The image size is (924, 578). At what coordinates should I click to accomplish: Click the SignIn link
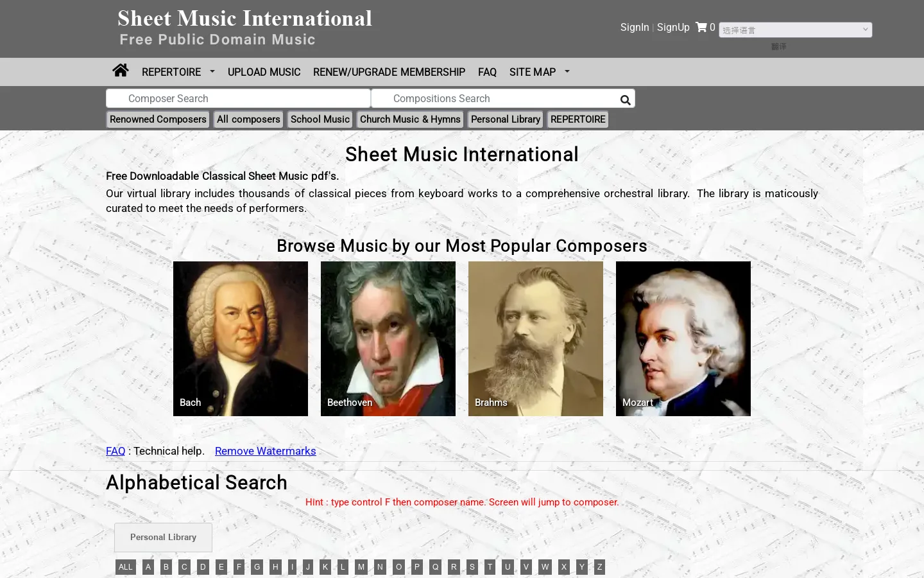point(635,27)
